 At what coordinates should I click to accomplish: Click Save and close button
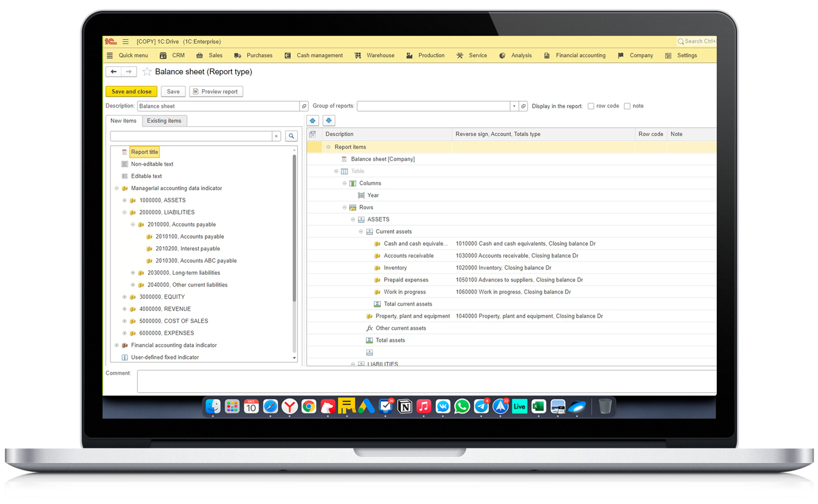[131, 91]
